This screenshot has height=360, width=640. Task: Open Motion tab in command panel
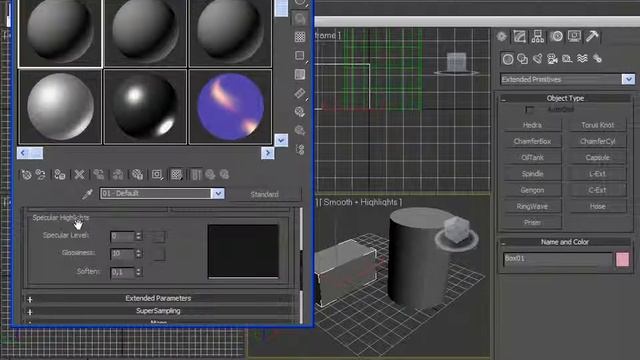[556, 37]
